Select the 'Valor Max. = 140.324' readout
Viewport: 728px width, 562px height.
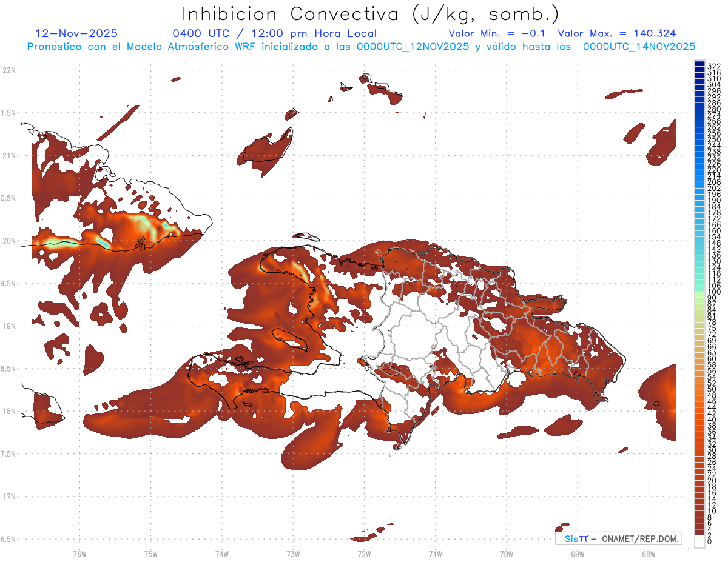click(x=617, y=33)
